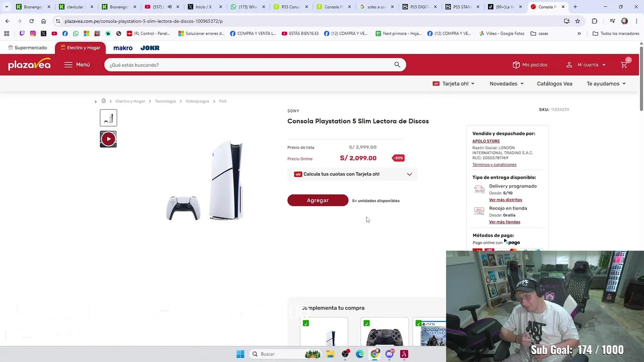Reload the page
644x362 pixels.
click(x=31, y=21)
